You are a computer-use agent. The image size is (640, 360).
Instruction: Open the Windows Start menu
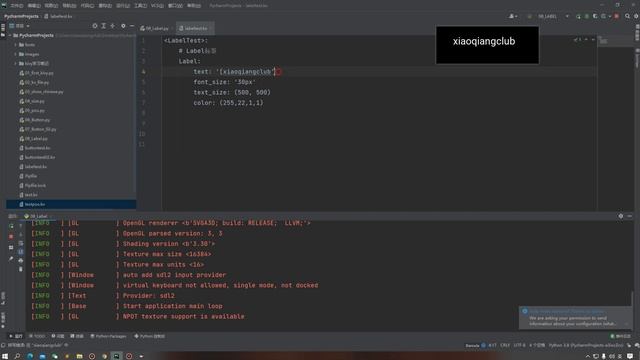pos(5,356)
